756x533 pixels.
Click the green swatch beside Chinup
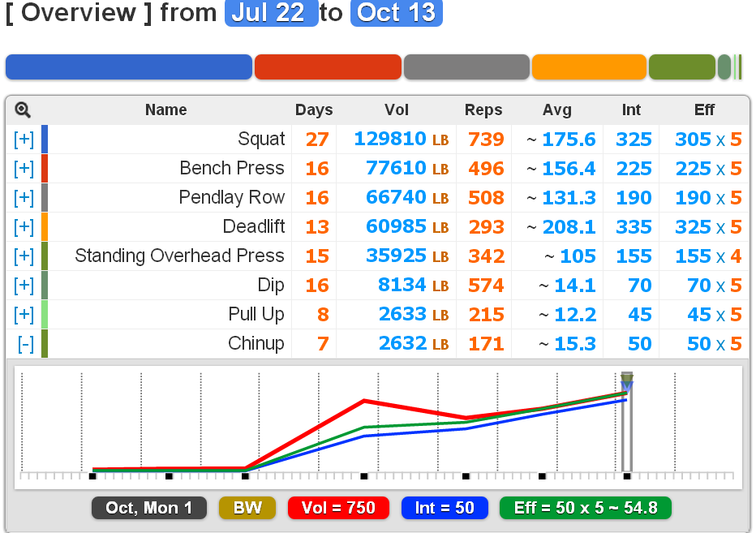(44, 343)
